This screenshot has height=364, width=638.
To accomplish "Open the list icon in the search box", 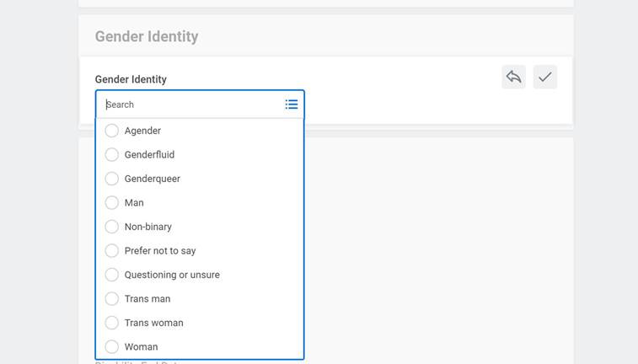I will coord(291,104).
